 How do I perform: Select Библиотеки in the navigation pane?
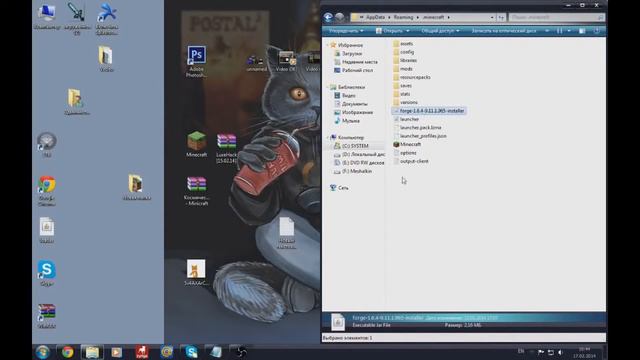(x=351, y=87)
